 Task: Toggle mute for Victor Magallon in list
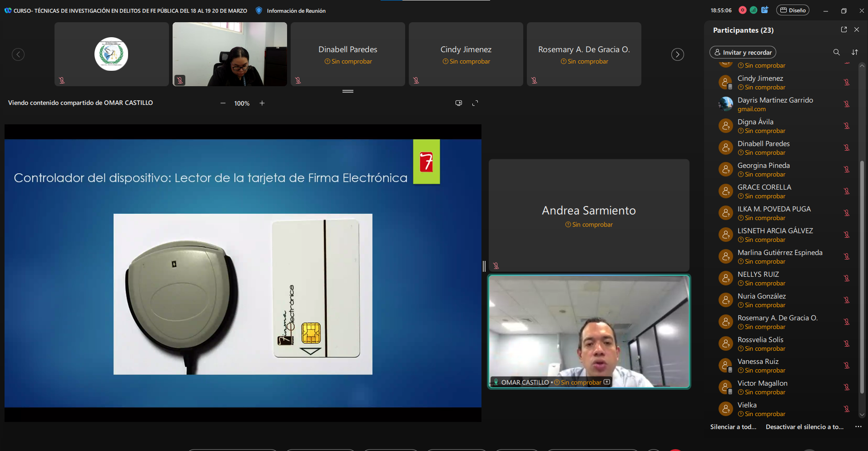click(x=847, y=387)
